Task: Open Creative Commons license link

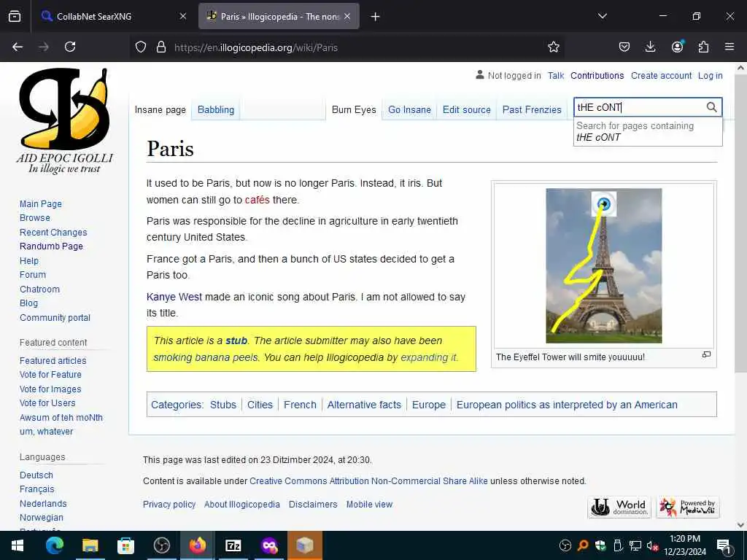Action: 368,481
